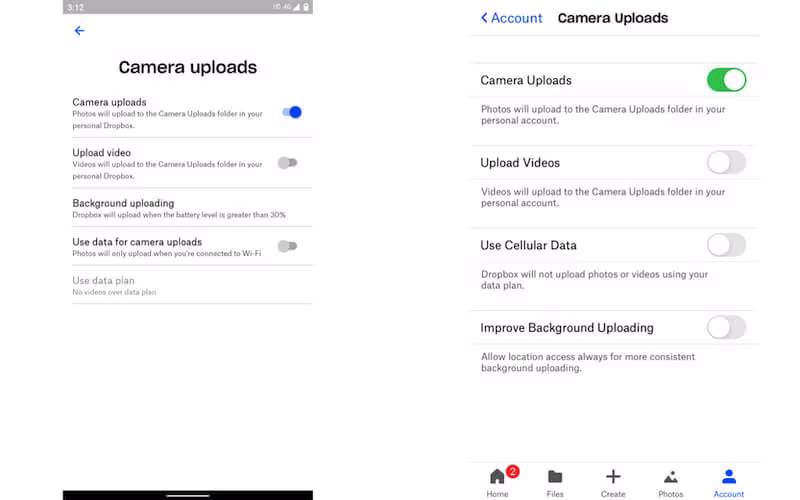Open Background uploading setting
The image size is (800, 500).
(192, 208)
